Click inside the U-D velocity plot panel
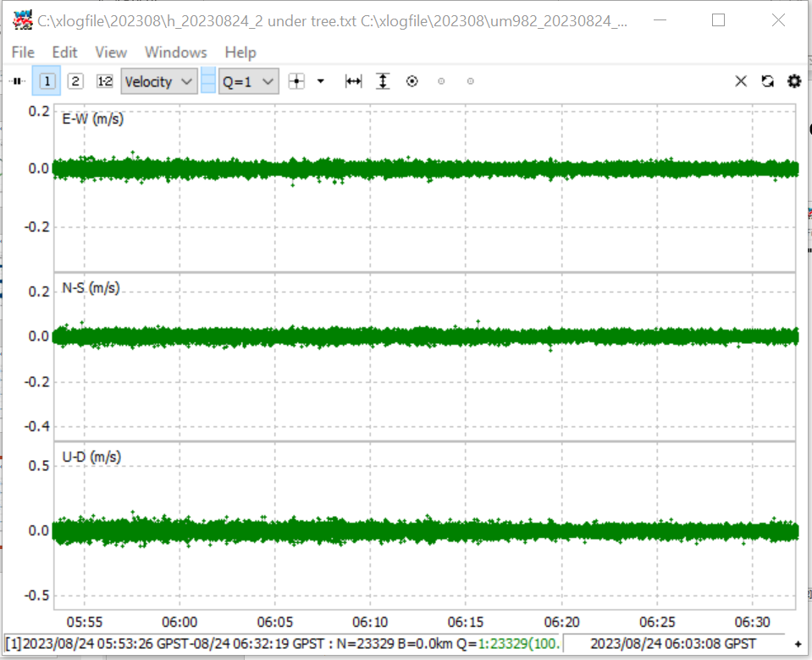 (425, 525)
